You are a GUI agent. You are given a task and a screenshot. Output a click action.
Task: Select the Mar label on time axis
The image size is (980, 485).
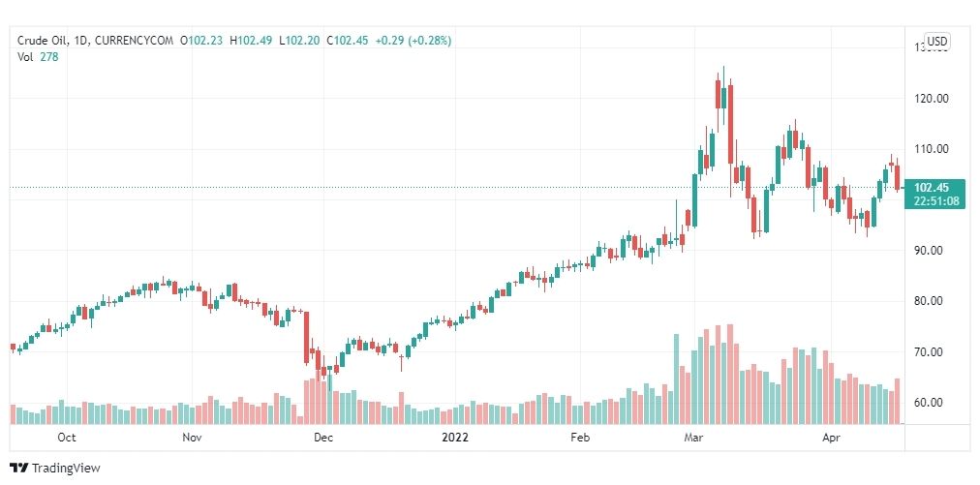tap(693, 438)
